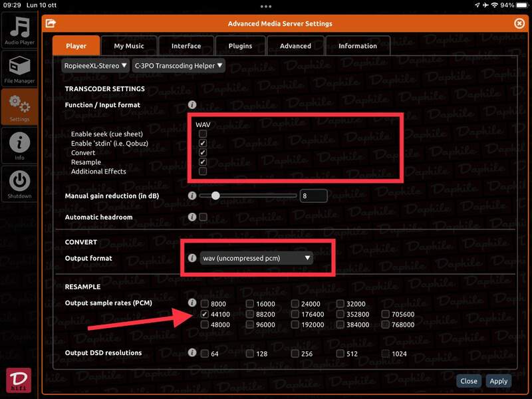Click info icon beside Manual gain reduction
The width and height of the screenshot is (532, 399).
point(192,196)
